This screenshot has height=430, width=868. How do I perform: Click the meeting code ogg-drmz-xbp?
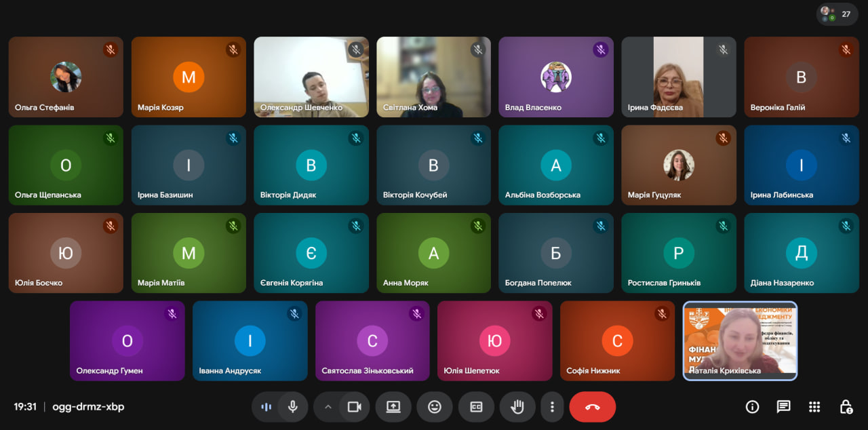pyautogui.click(x=88, y=407)
